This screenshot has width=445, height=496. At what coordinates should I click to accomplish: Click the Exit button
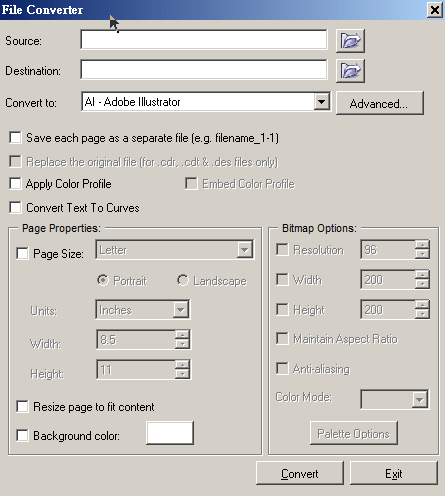tap(394, 473)
